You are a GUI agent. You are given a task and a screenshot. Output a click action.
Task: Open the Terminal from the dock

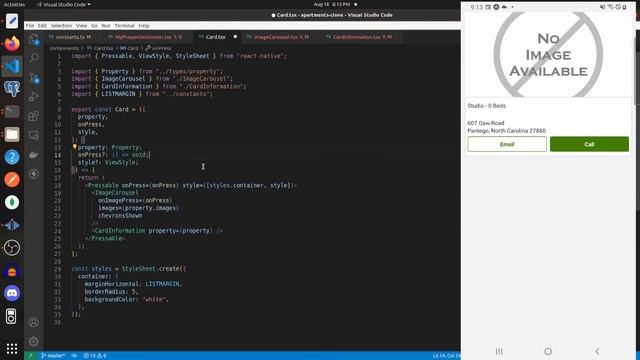pos(12,111)
